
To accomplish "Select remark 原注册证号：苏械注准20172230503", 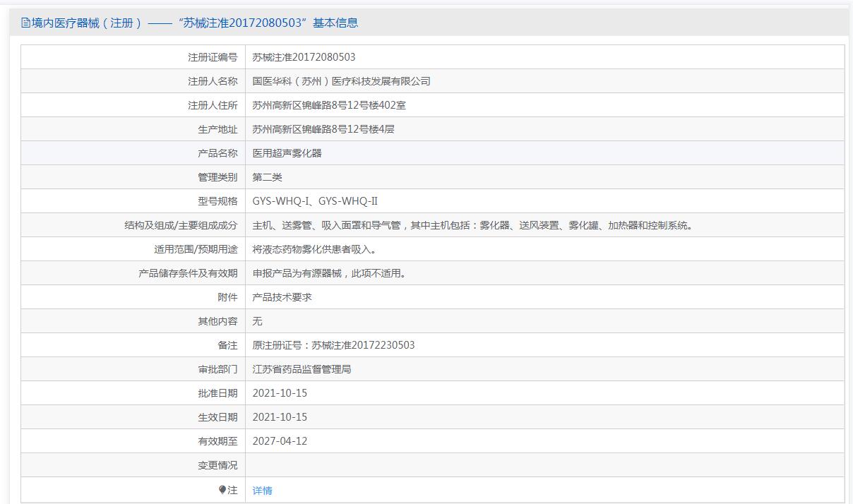I will click(x=334, y=345).
